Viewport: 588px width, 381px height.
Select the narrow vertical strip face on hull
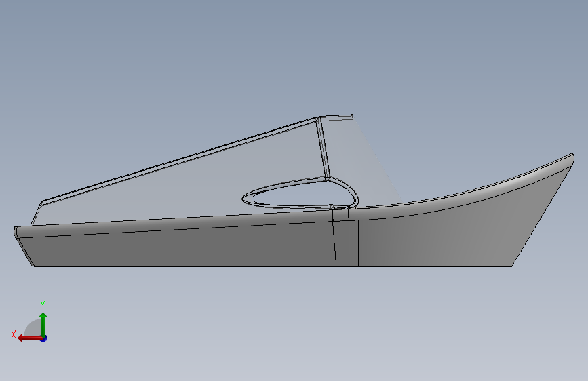(347, 243)
